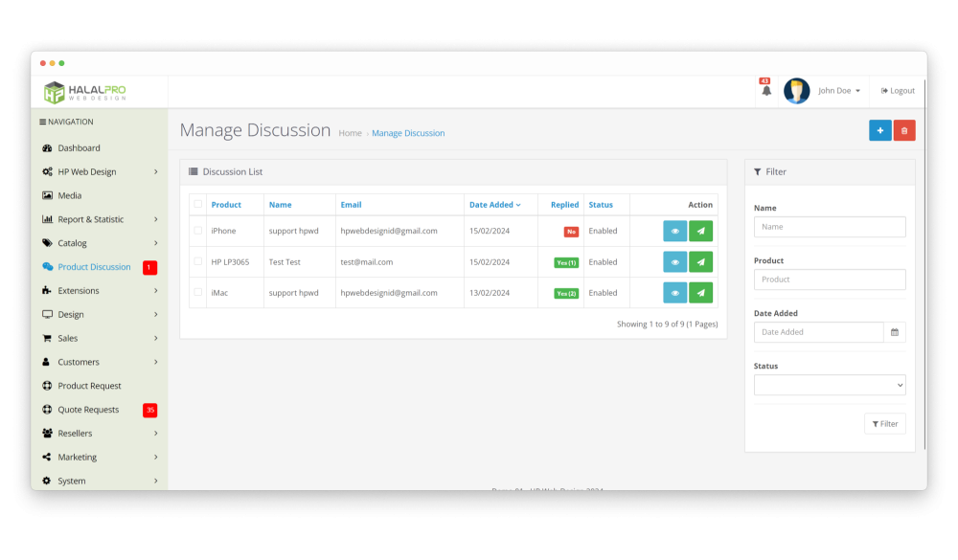Expand the Catalog sidebar menu

[98, 243]
